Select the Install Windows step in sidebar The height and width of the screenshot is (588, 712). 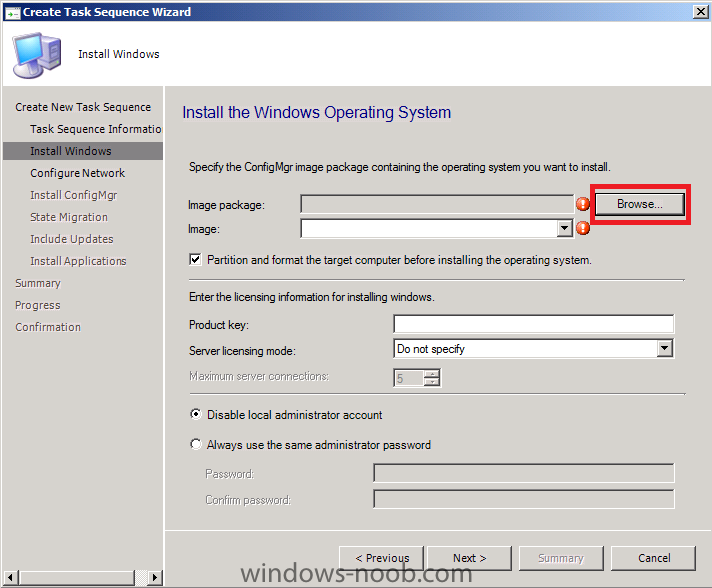tap(83, 151)
